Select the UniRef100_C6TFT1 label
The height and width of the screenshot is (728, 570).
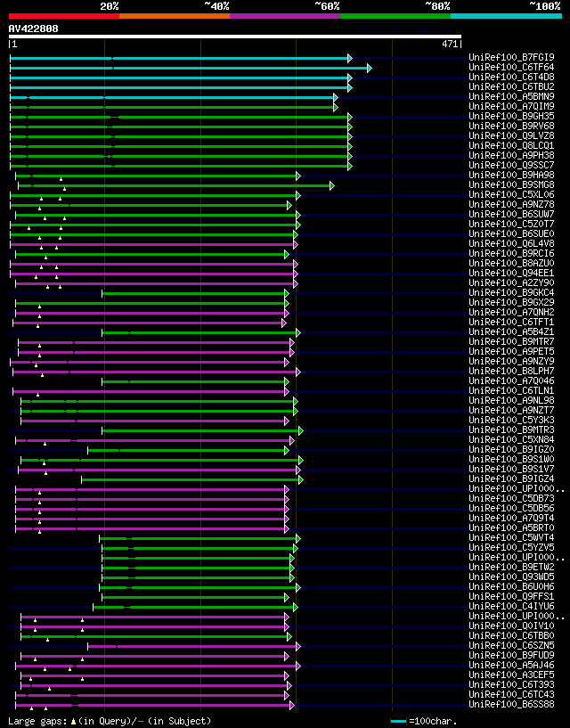click(x=511, y=322)
